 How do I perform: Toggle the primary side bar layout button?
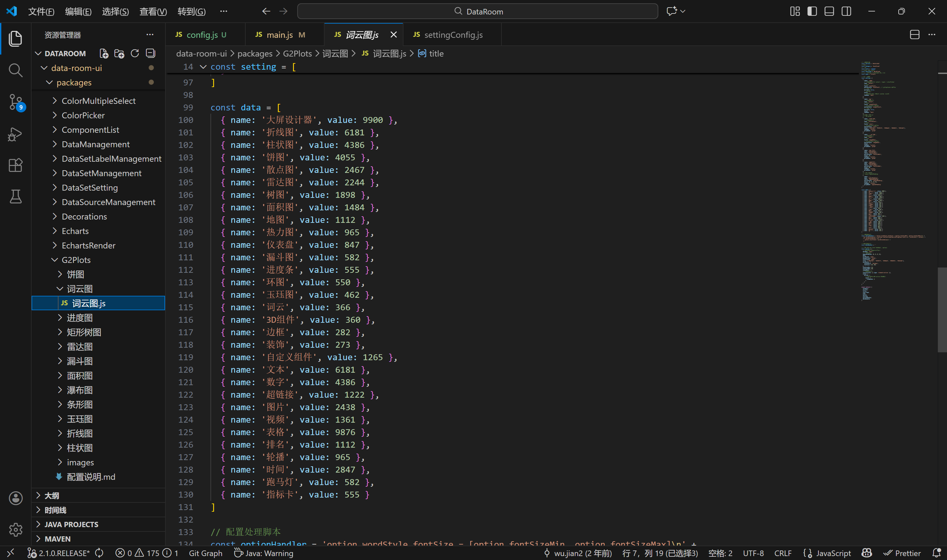(x=812, y=11)
